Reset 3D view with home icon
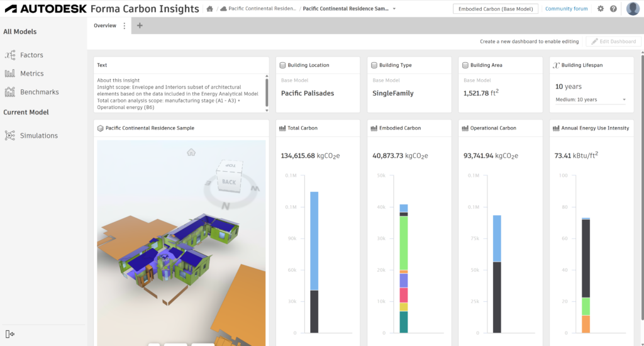The image size is (644, 346). (x=191, y=152)
